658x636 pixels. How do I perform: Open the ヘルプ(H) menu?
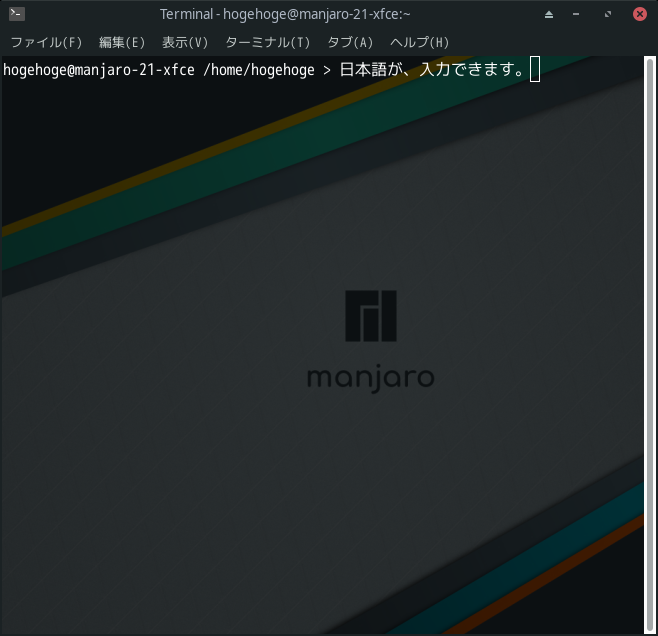pyautogui.click(x=419, y=42)
